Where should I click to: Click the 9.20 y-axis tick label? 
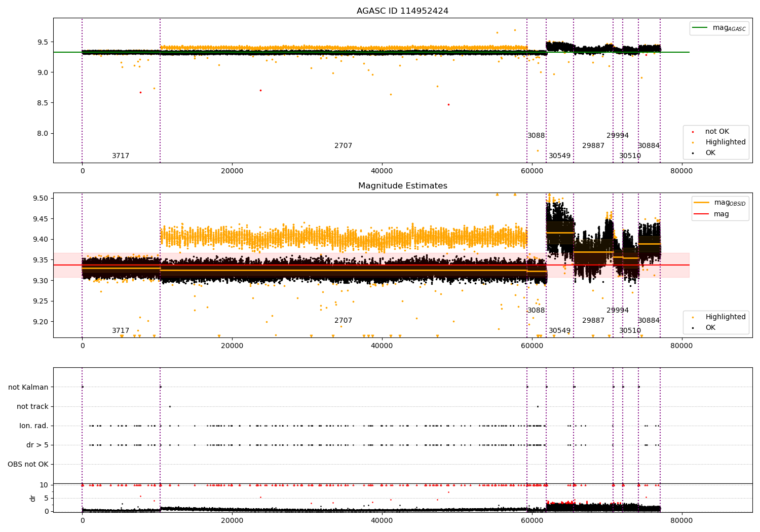pos(41,322)
